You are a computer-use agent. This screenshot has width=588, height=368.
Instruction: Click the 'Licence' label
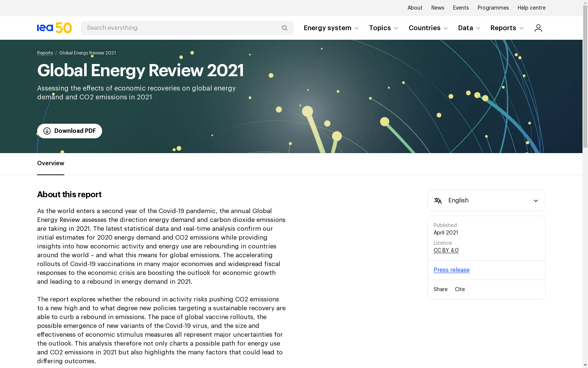pyautogui.click(x=443, y=243)
